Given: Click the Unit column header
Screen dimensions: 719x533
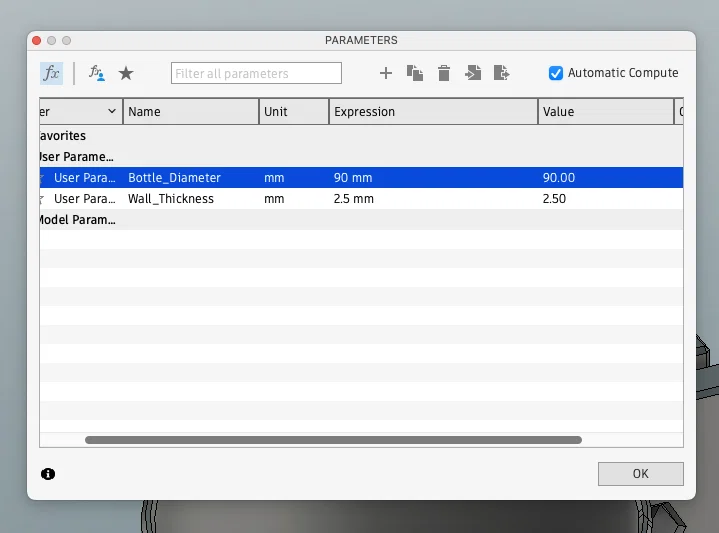Looking at the screenshot, I should pyautogui.click(x=294, y=111).
